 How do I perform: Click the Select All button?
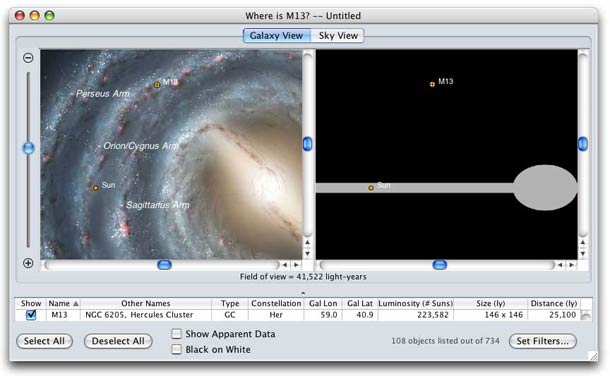[x=44, y=341]
